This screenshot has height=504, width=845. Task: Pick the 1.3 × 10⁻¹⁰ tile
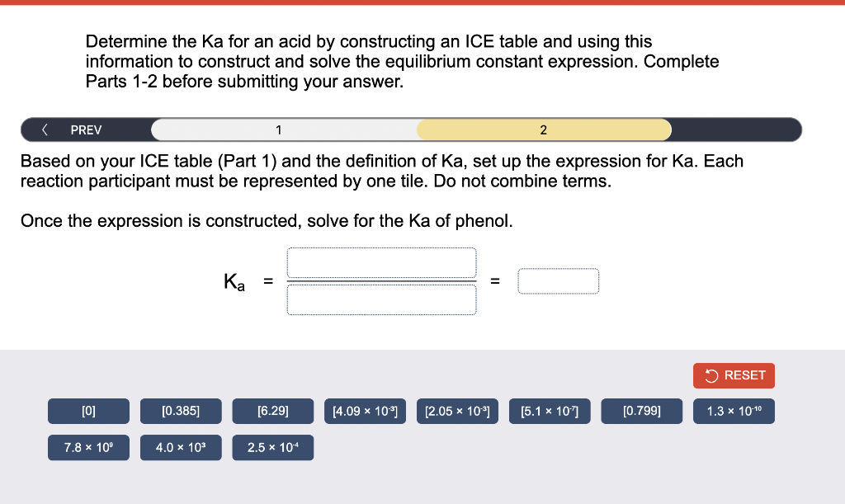[734, 411]
